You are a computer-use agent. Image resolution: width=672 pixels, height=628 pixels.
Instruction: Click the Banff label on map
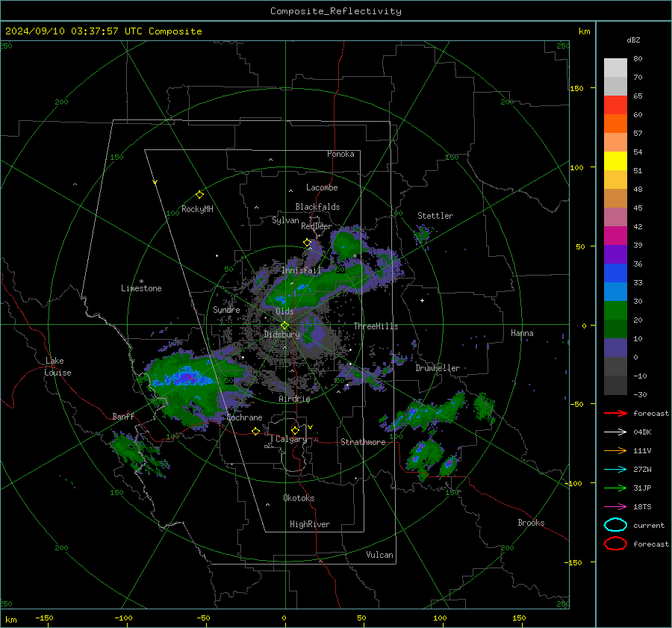point(123,416)
